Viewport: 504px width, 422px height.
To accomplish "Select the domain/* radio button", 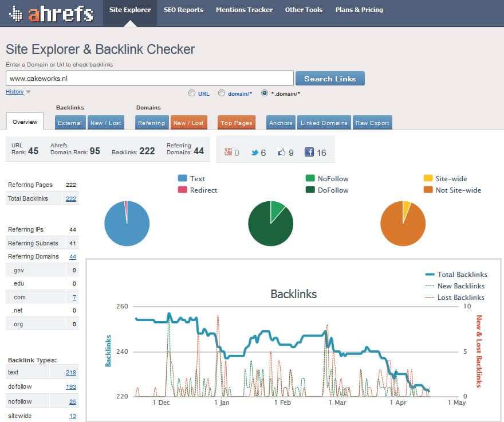I will (x=220, y=93).
